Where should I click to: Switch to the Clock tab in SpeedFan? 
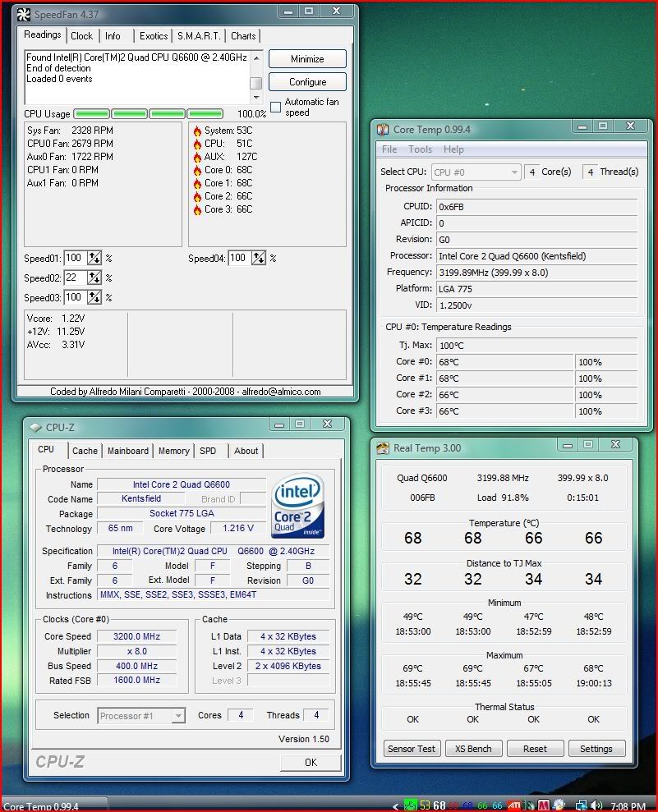81,36
